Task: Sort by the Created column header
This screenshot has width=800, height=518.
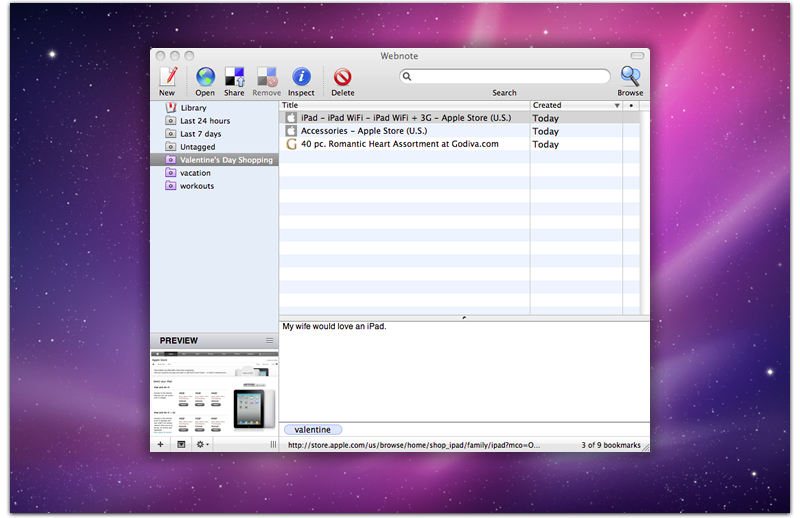Action: tap(576, 105)
